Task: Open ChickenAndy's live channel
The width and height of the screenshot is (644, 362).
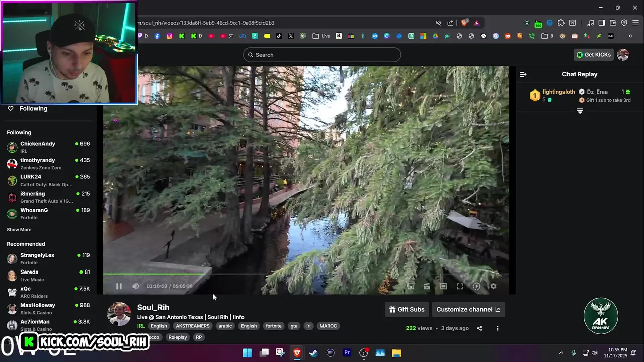Action: [x=48, y=147]
